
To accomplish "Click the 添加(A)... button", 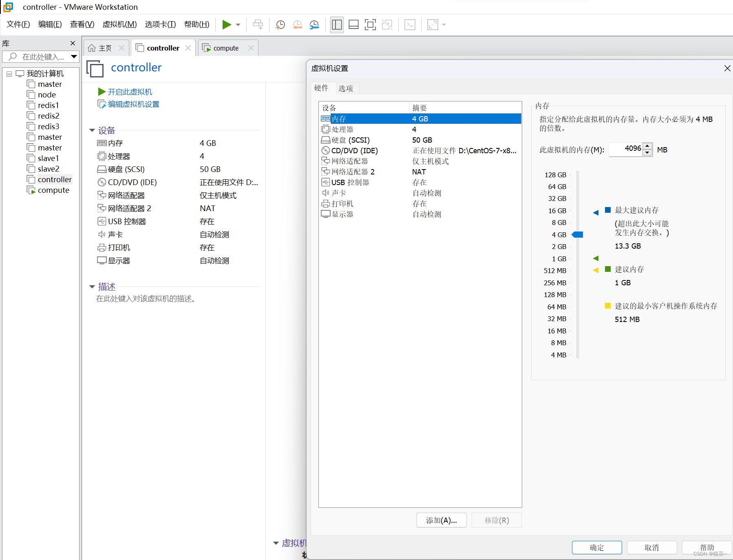I will [x=442, y=520].
